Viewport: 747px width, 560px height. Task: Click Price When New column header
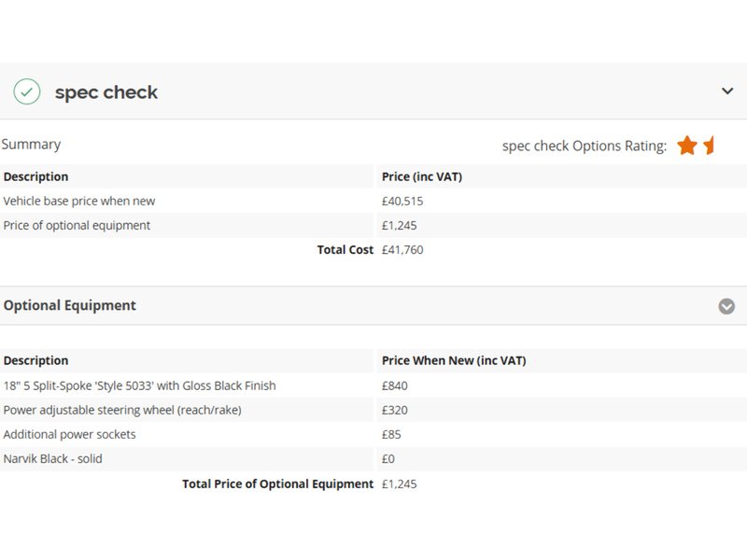(x=454, y=360)
